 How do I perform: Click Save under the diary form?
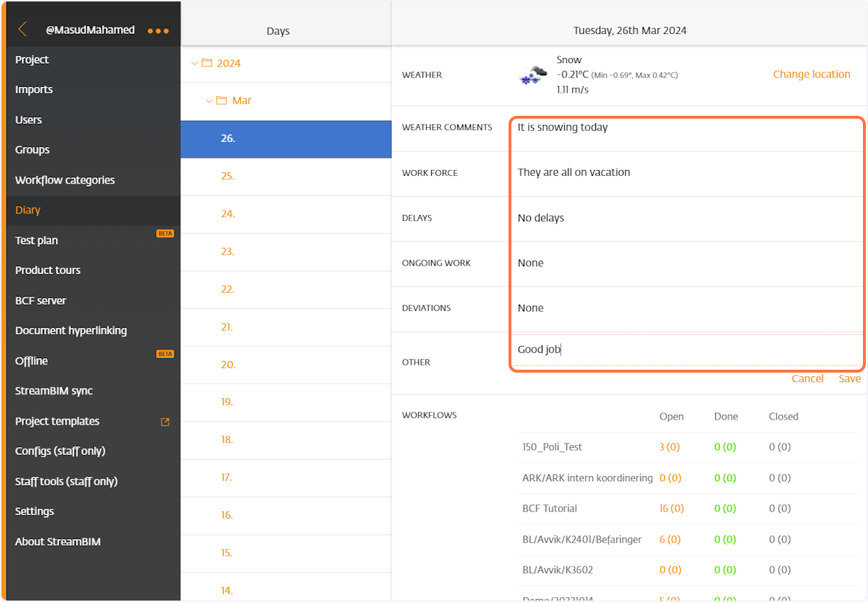(x=850, y=379)
